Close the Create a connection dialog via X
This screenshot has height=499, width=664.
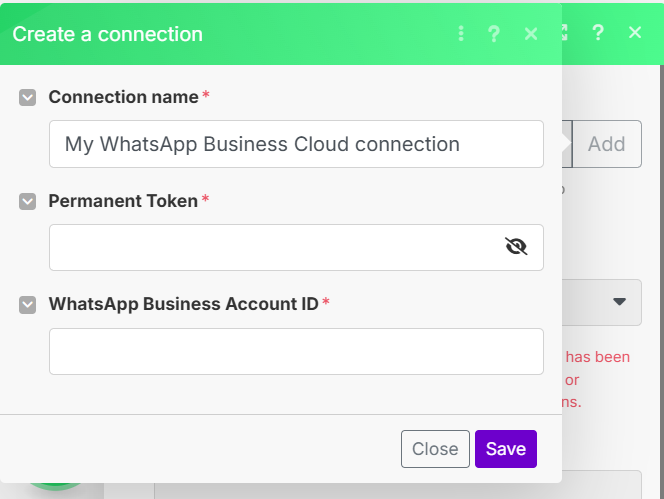coord(531,34)
